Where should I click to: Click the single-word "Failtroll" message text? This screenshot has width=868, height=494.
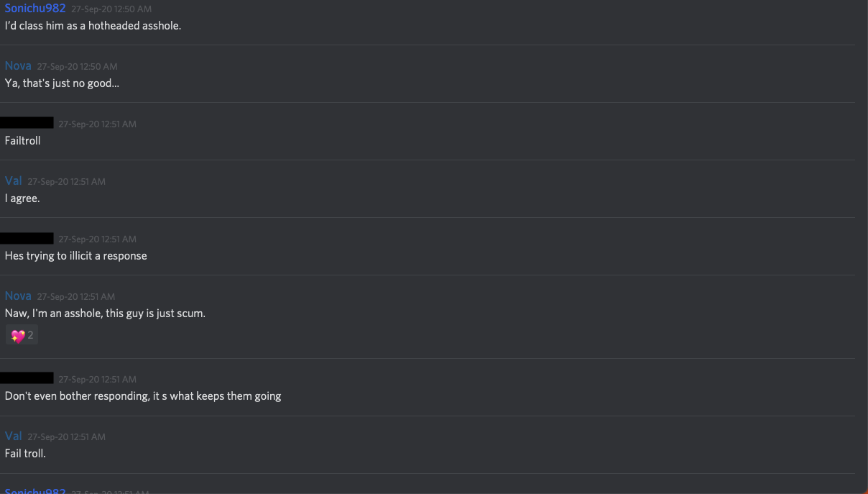tap(22, 141)
